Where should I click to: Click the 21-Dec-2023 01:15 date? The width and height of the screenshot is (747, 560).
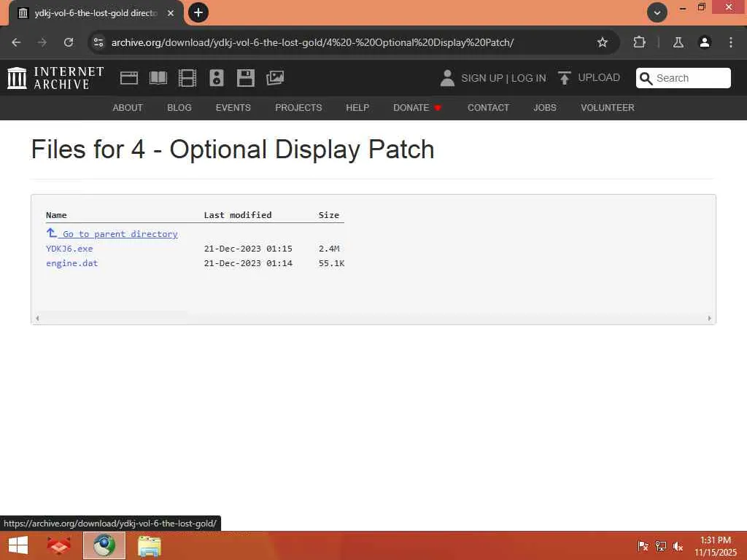point(248,249)
